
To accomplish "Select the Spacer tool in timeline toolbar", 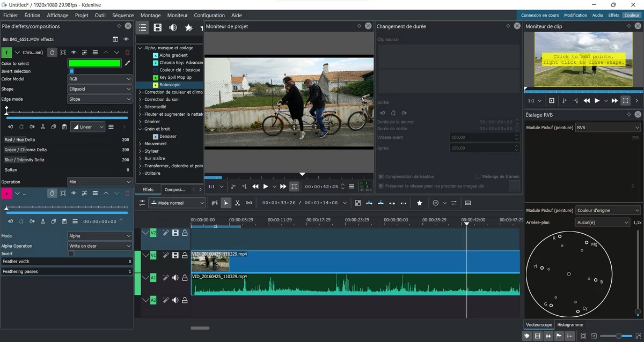I will pyautogui.click(x=248, y=203).
